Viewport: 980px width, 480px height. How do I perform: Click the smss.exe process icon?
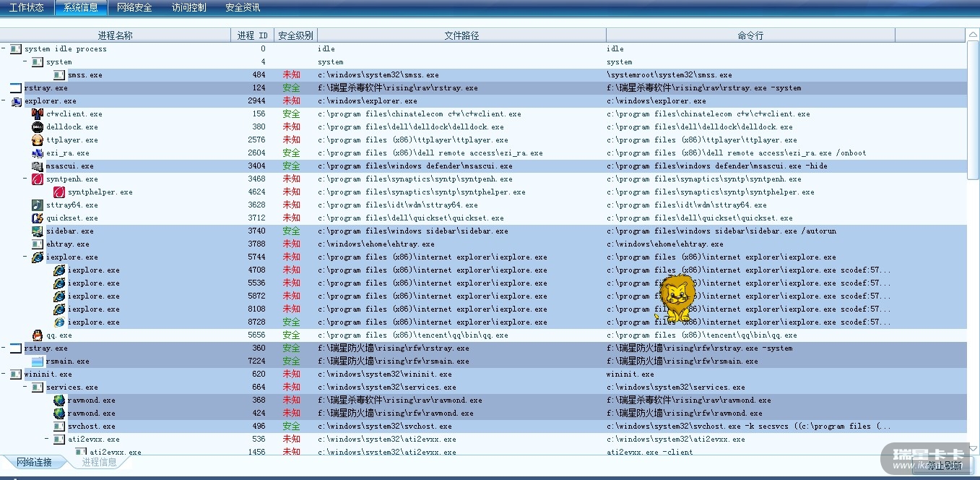coord(59,75)
